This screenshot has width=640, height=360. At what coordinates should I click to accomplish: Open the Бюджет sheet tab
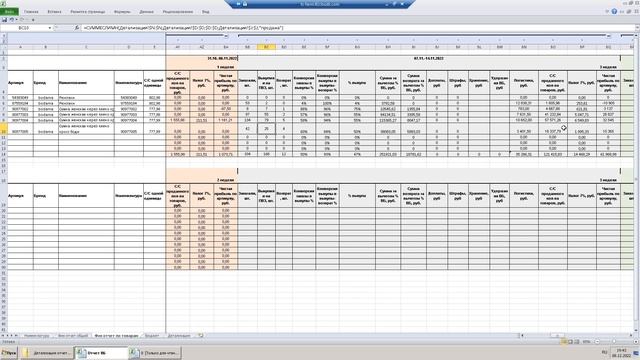[x=152, y=336]
